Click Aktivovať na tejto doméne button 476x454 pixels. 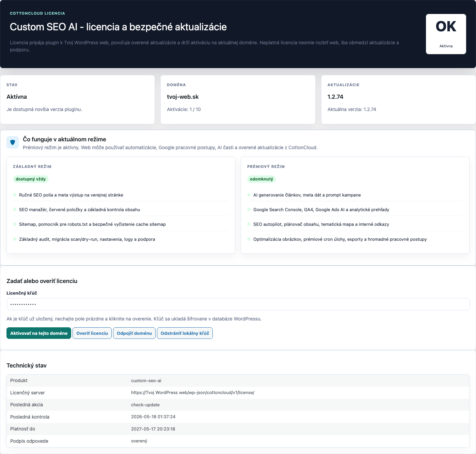point(39,333)
